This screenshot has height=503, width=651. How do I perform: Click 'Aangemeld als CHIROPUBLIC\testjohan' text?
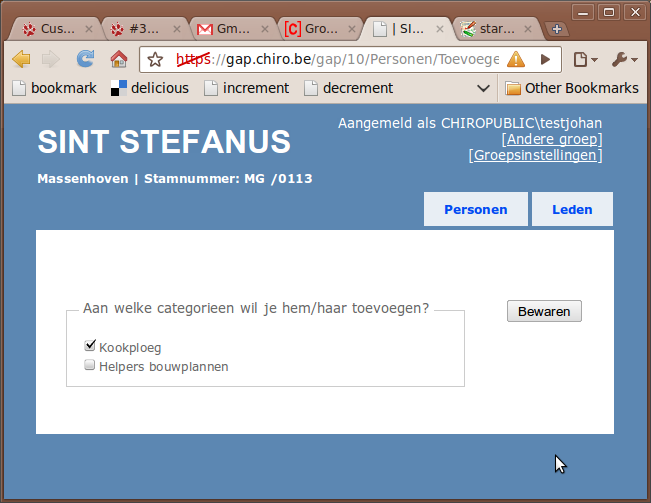tap(470, 123)
